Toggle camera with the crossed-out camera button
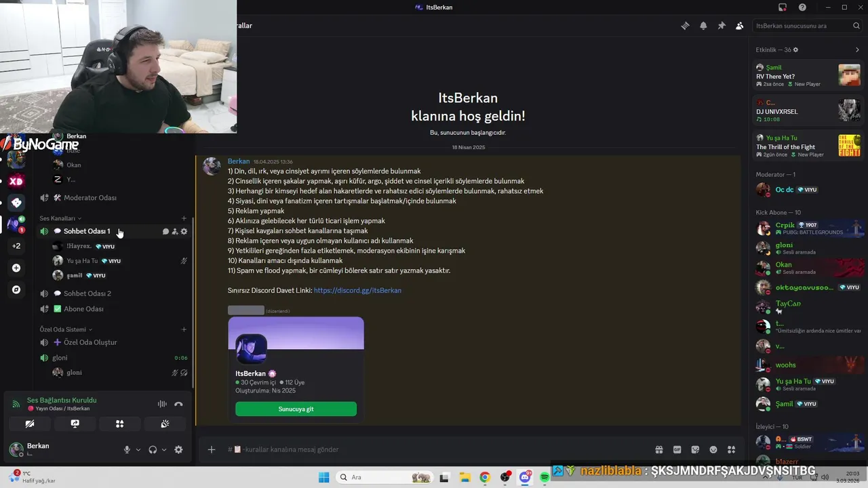Viewport: 868px width, 488px height. tap(30, 424)
